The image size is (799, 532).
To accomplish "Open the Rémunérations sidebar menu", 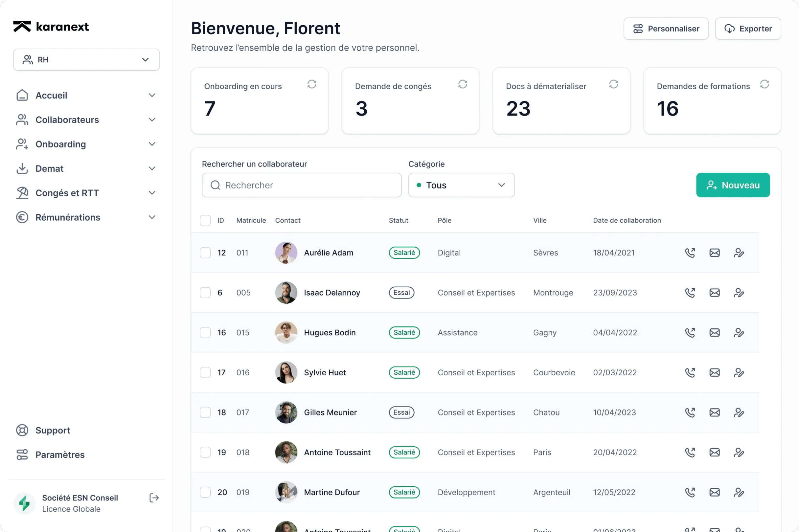I will click(68, 217).
